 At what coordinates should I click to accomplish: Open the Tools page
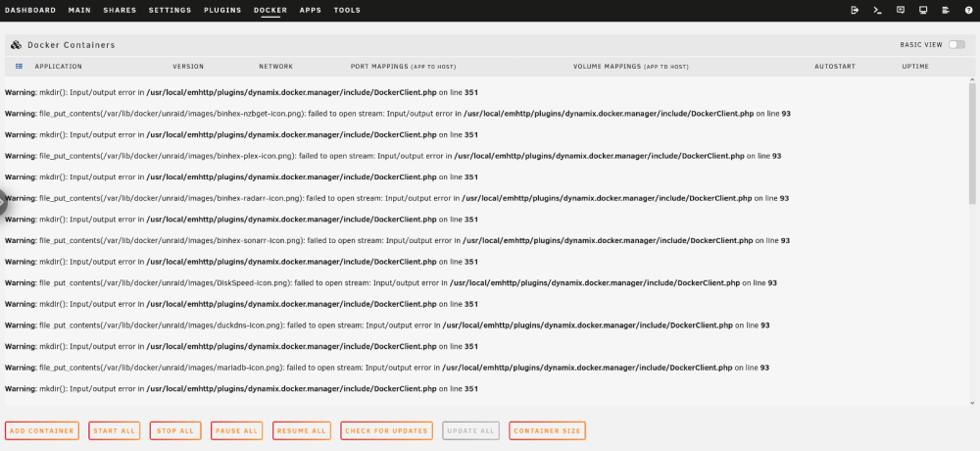[347, 10]
